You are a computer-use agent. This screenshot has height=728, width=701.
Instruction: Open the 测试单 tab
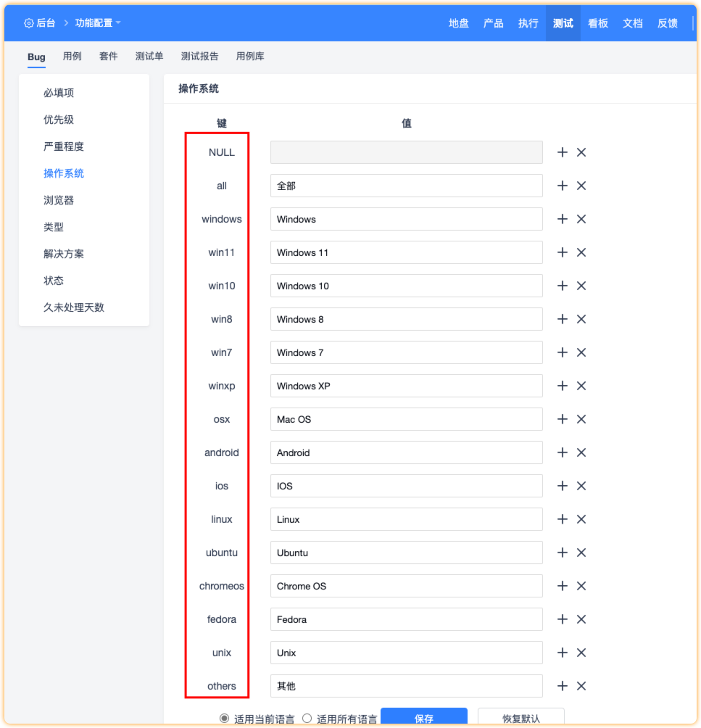point(149,57)
